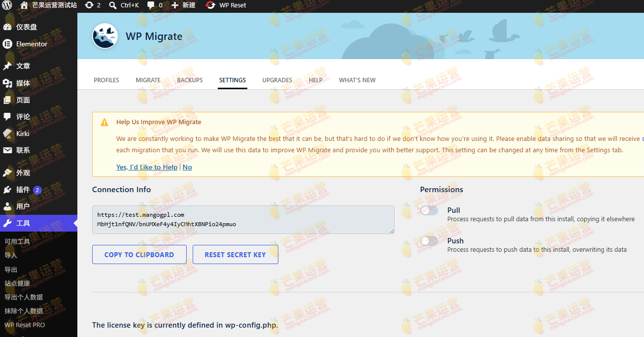Image resolution: width=644 pixels, height=337 pixels.
Task: Click the "Permissions" heading
Action: [x=441, y=190]
